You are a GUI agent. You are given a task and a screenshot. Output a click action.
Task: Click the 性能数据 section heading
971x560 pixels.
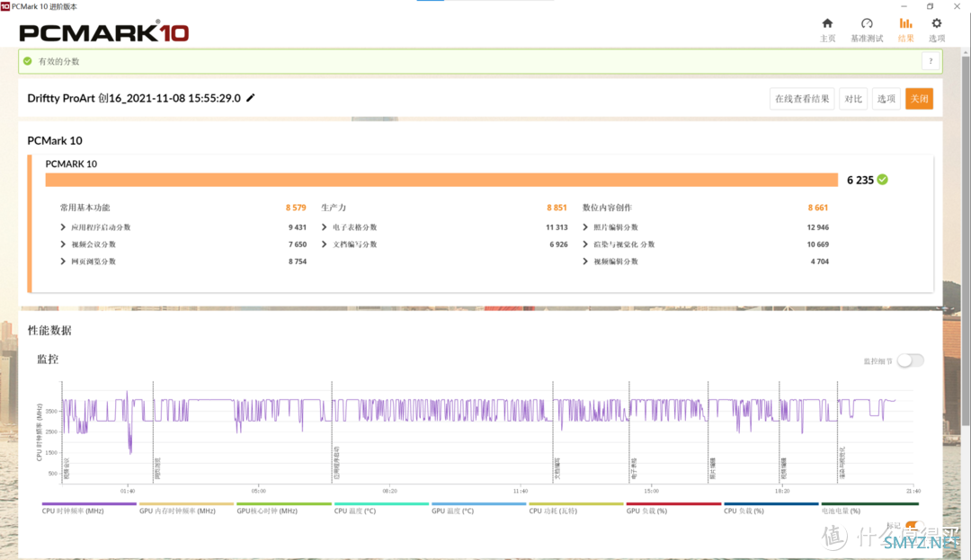click(x=49, y=331)
